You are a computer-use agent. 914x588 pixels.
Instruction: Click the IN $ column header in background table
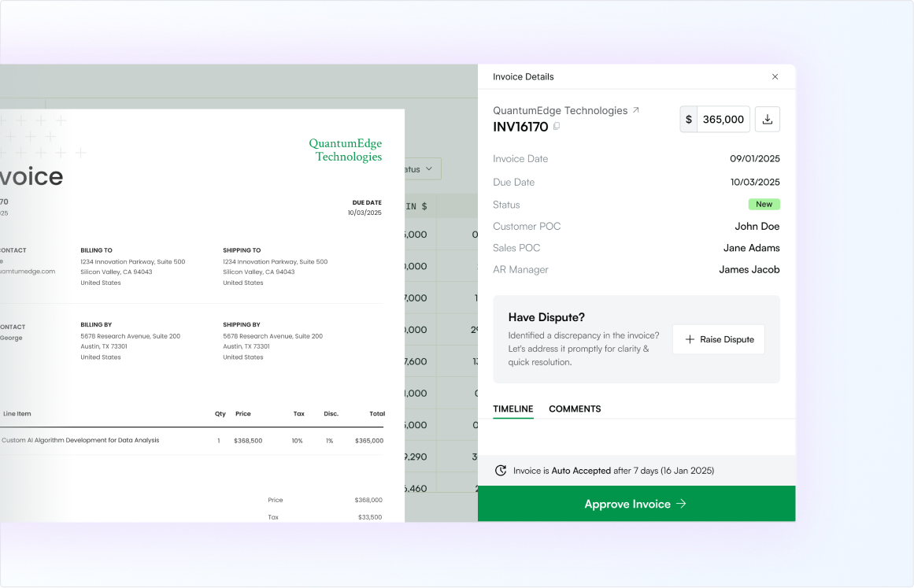[416, 206]
